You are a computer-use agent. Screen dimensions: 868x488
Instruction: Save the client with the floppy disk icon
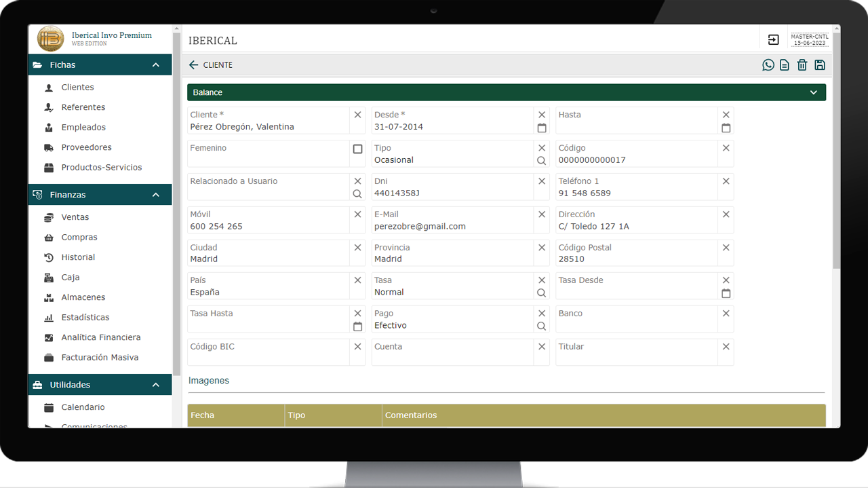pyautogui.click(x=820, y=65)
